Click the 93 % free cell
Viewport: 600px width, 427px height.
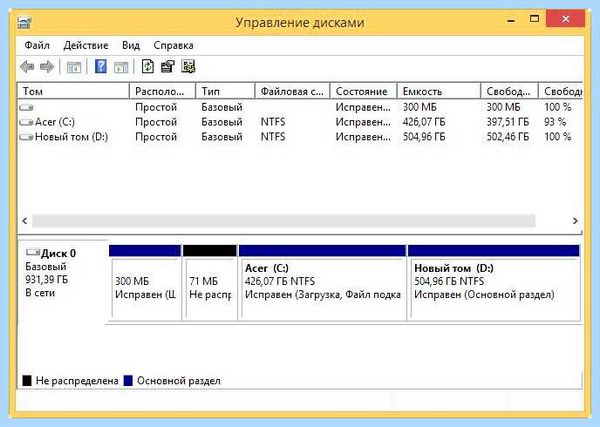point(555,122)
